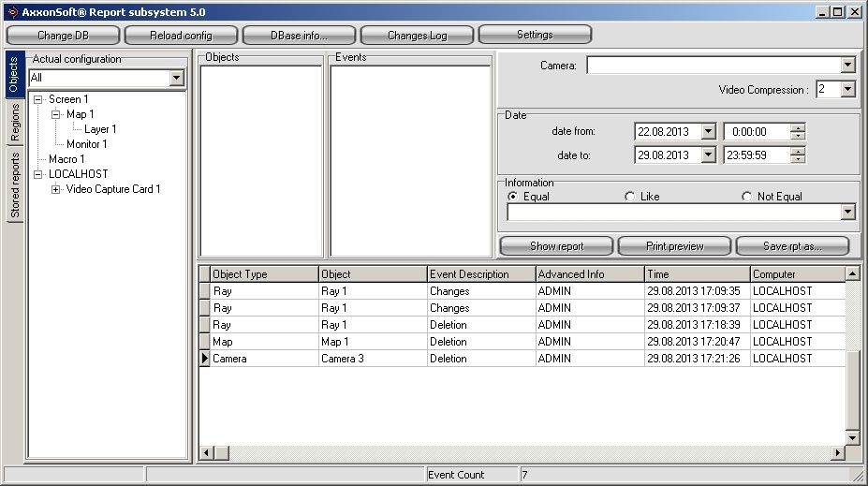Expand the Video Capture Card 1 node
This screenshot has height=486, width=868.
[x=55, y=189]
